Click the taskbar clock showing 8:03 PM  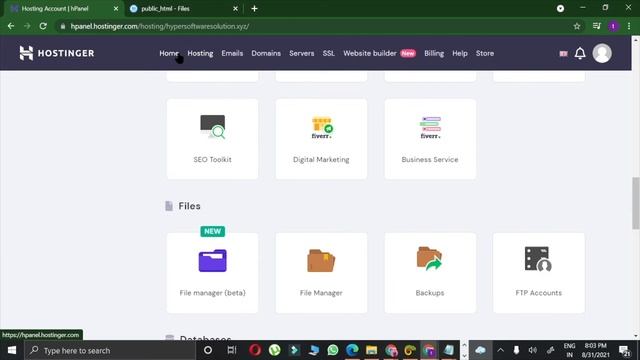(x=596, y=350)
